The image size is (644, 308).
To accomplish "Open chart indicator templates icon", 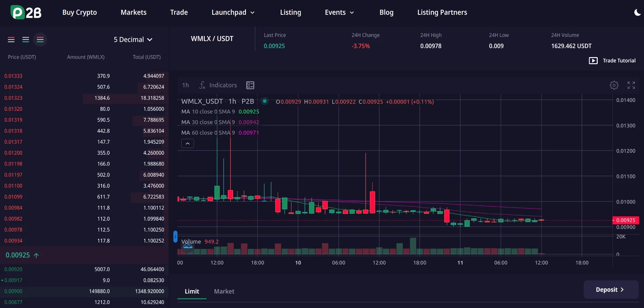I will coord(250,85).
